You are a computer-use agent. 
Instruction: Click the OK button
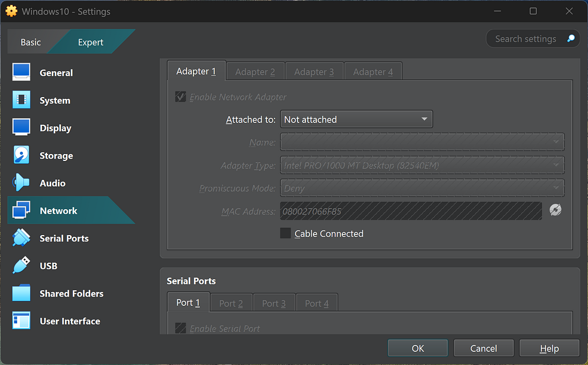coord(417,348)
